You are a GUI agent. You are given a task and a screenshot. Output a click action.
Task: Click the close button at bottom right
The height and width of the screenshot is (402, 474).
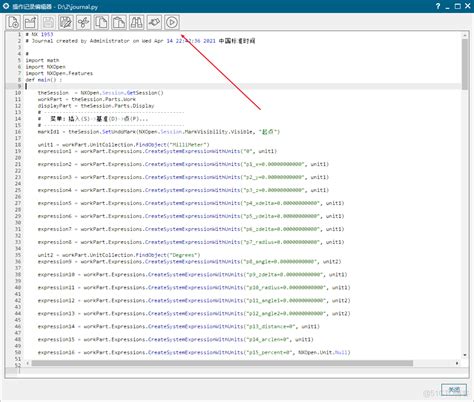pos(454,390)
